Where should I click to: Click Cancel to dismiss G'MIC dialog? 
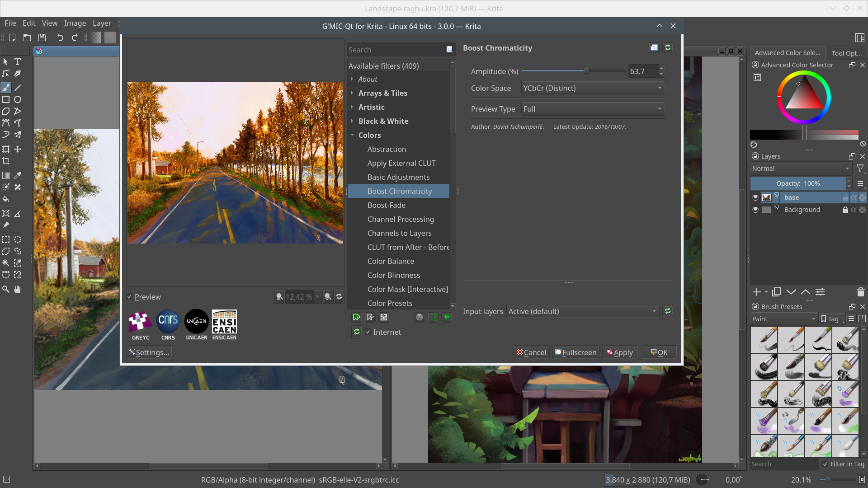pos(531,352)
